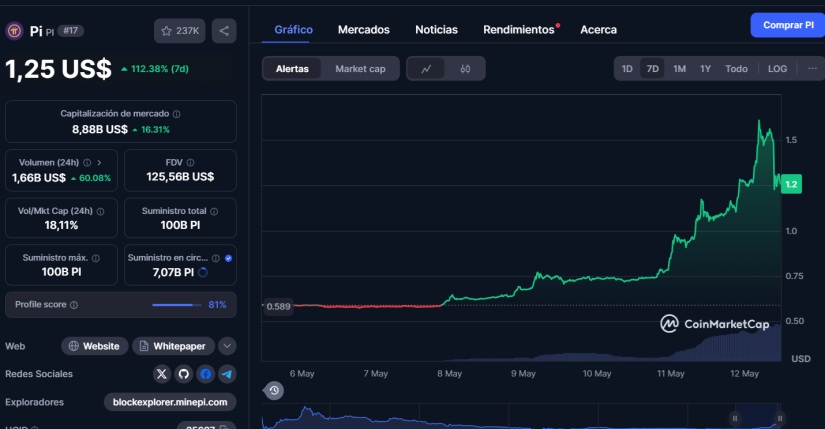This screenshot has height=429, width=825.
Task: Select the Alertas chart toggle
Action: pyautogui.click(x=292, y=69)
